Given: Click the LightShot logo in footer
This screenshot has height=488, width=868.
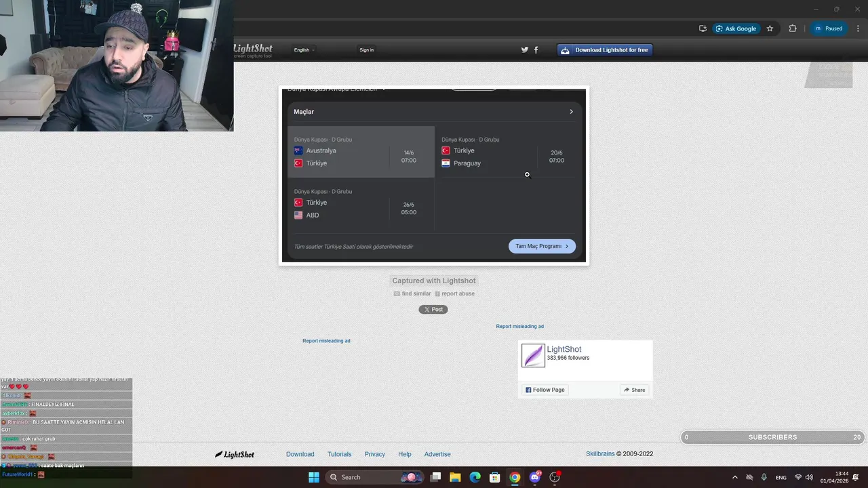Looking at the screenshot, I should pos(235,454).
